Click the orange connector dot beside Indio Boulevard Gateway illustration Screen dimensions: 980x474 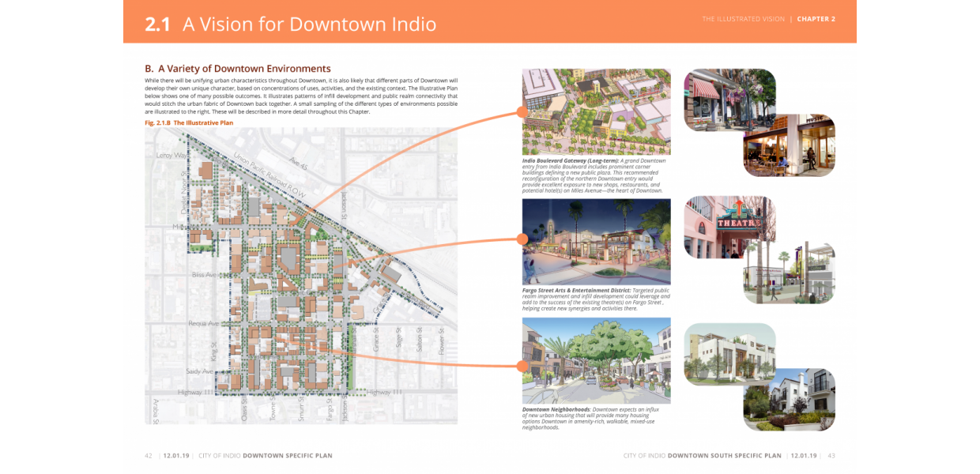coord(523,114)
